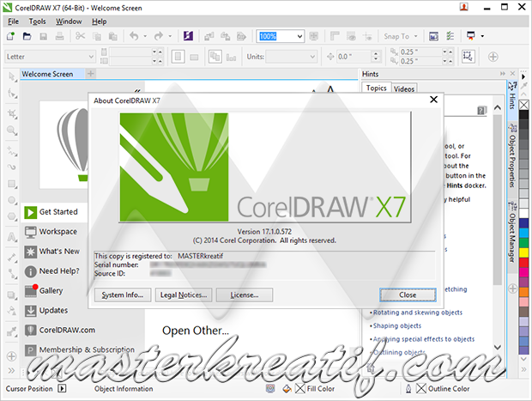The image size is (532, 401).
Task: Pick the red swatch in color palette
Action: point(524,263)
